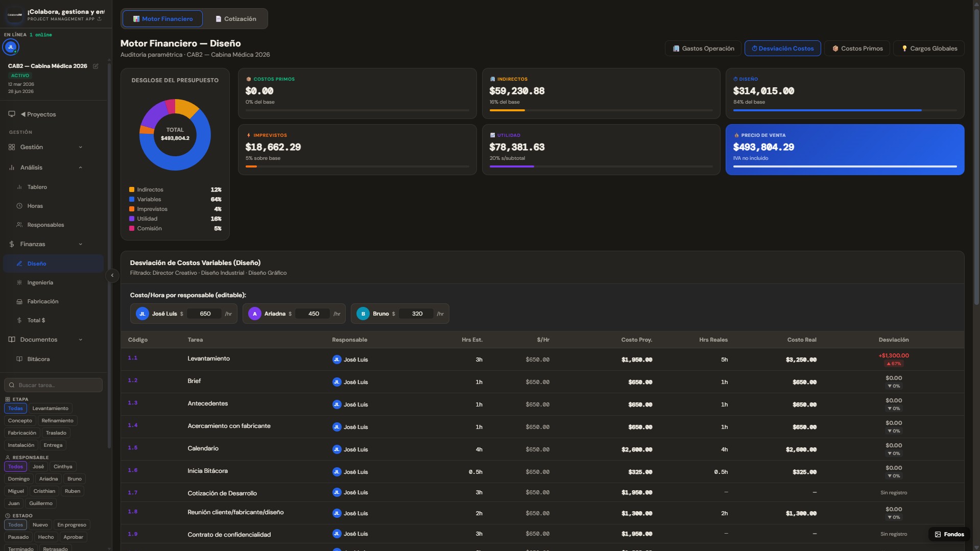Collapse the sidebar with the chevron handle
The height and width of the screenshot is (551, 980).
pyautogui.click(x=112, y=276)
